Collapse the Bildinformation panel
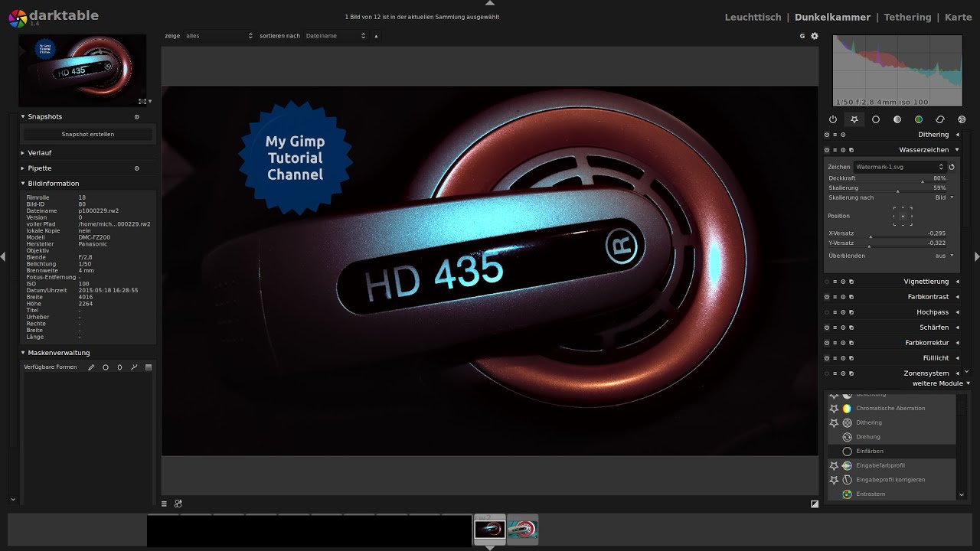The image size is (980, 551). [x=23, y=184]
